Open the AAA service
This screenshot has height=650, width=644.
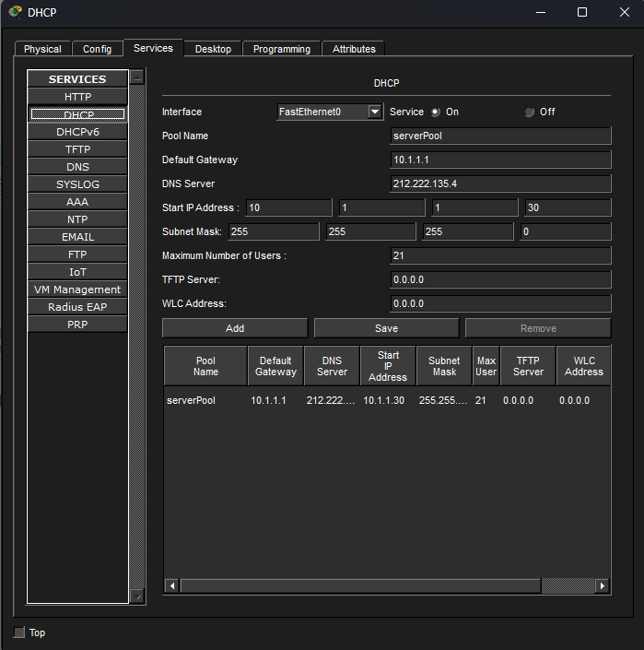pyautogui.click(x=77, y=202)
